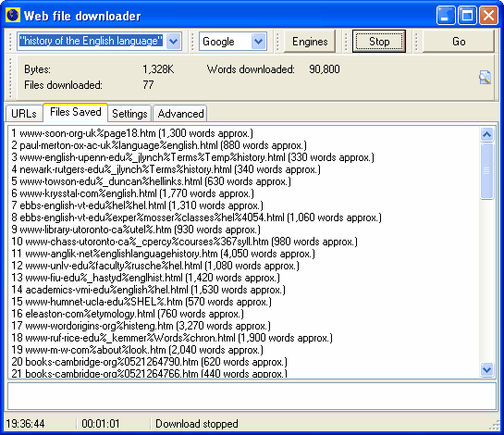Screen dimensions: 504x435
Task: Select the Files Saved tab
Action: pos(76,112)
